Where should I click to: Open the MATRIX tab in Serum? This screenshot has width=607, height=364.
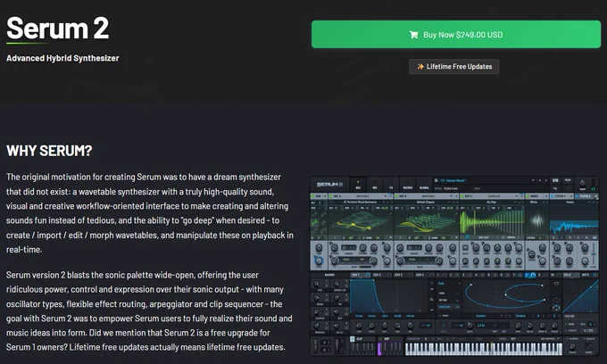pyautogui.click(x=408, y=185)
